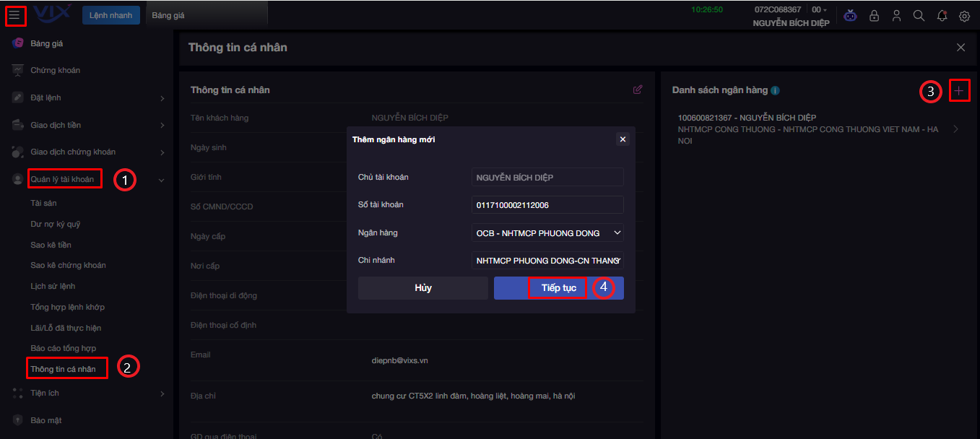This screenshot has width=980, height=439.
Task: Open notifications bell icon
Action: click(x=942, y=16)
